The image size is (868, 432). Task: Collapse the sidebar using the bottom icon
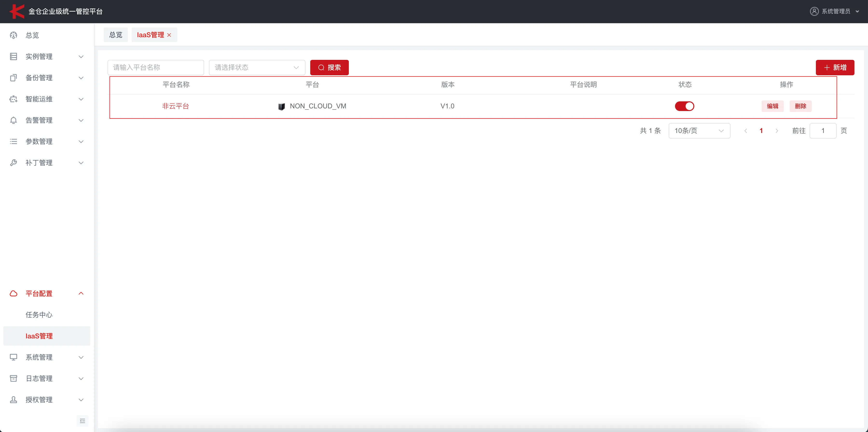[83, 421]
